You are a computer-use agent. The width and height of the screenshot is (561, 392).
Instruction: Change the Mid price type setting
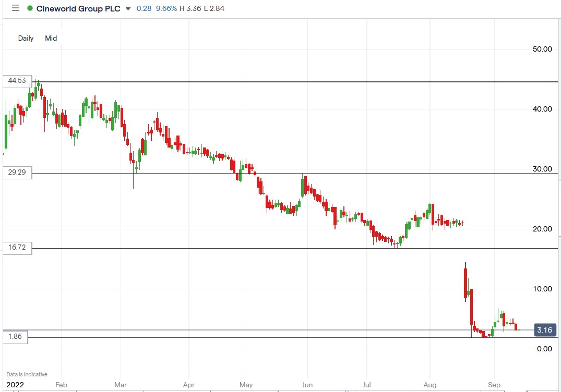pos(51,38)
